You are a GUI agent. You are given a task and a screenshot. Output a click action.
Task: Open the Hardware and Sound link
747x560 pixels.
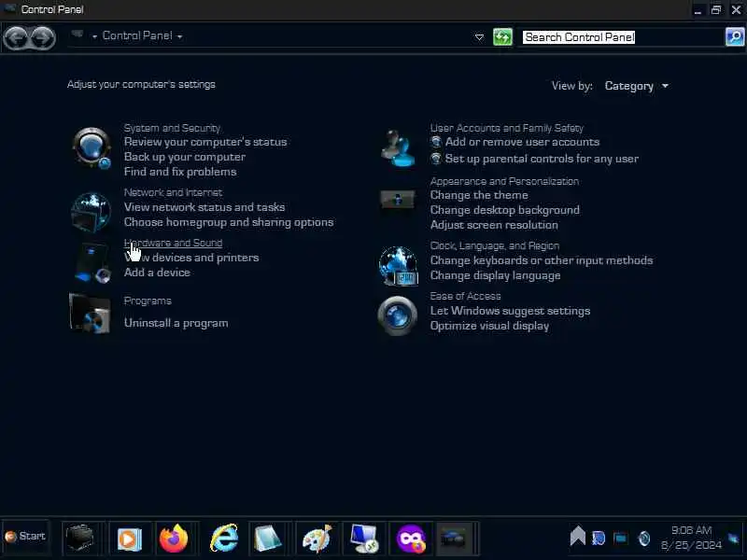(173, 243)
